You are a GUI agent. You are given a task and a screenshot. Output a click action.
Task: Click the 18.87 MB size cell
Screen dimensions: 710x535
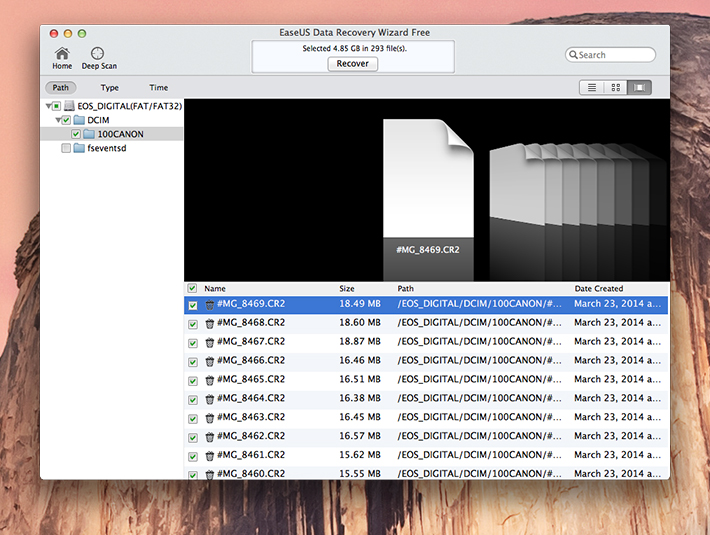click(x=360, y=341)
